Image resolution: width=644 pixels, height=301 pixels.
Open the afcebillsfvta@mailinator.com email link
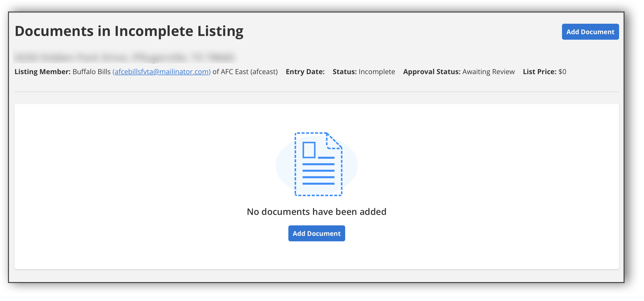[161, 72]
